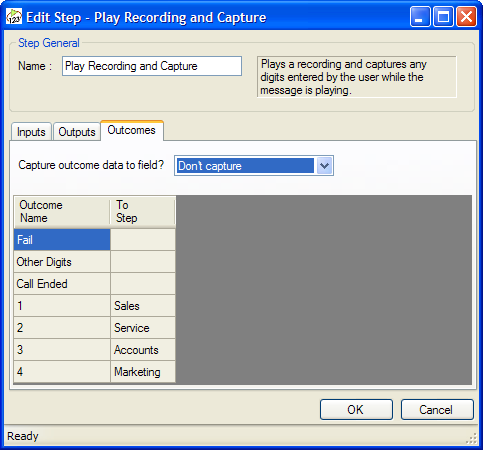Click the application icon in title bar

pyautogui.click(x=14, y=17)
